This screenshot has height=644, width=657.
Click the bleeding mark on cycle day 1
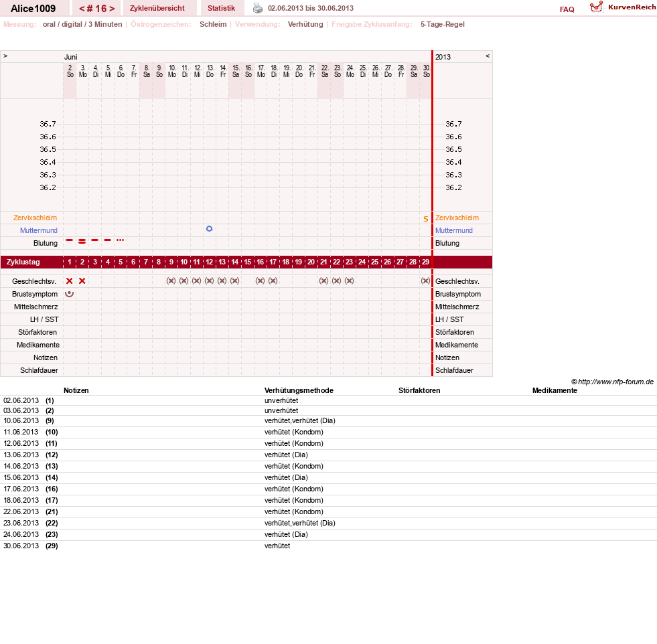70,240
